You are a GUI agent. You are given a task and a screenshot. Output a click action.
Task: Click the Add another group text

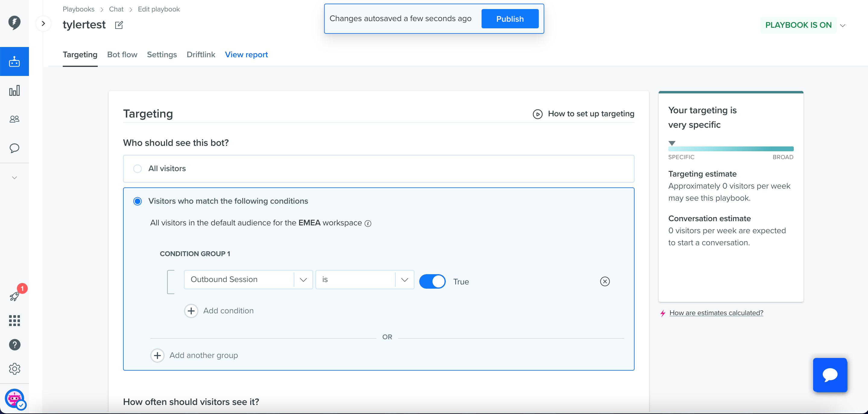(204, 356)
